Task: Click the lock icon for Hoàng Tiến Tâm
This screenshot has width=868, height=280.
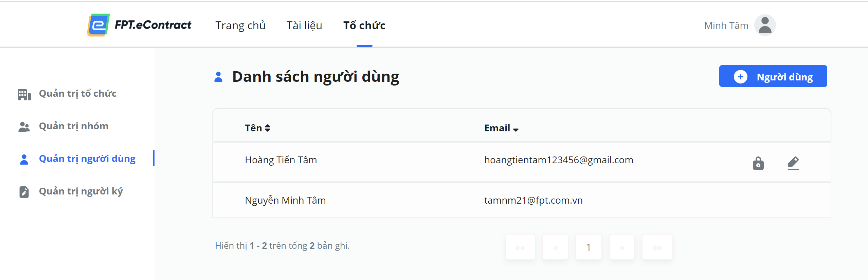Action: (x=758, y=163)
